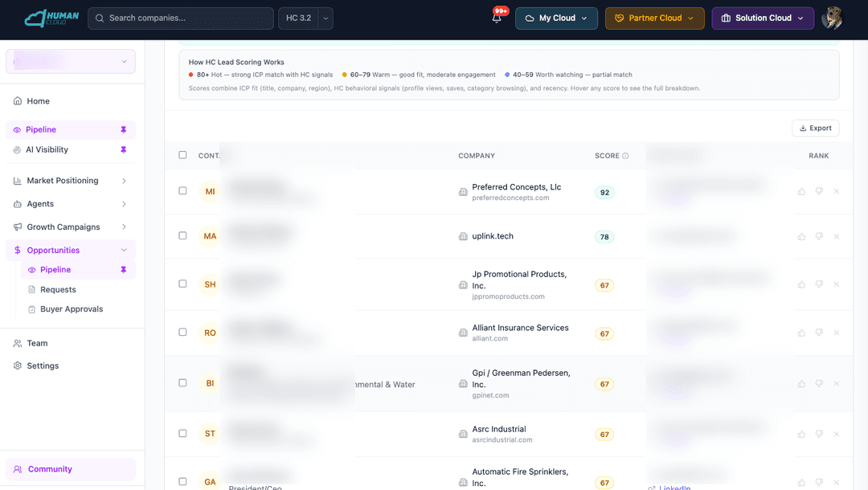Thumbs up the Asrc Industrial lead
This screenshot has height=490, width=868.
801,434
